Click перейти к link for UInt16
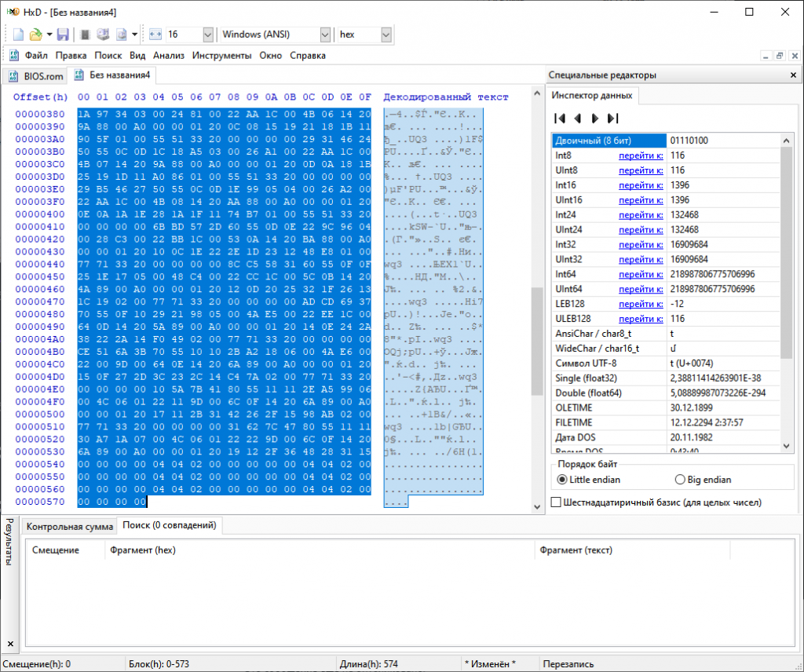 [x=641, y=200]
